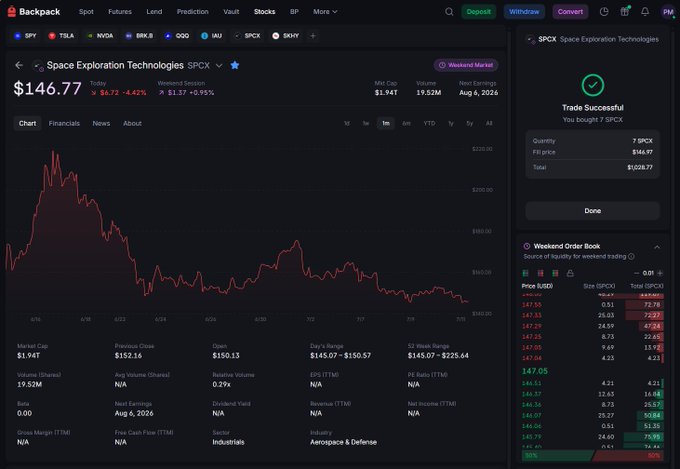680x469 pixels.
Task: Open the weekend trading liquidity info icon
Action: click(x=631, y=256)
